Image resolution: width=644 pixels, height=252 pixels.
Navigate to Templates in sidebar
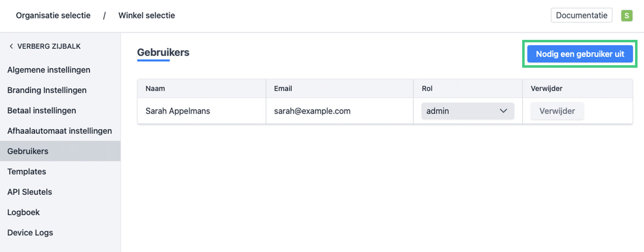(x=27, y=172)
